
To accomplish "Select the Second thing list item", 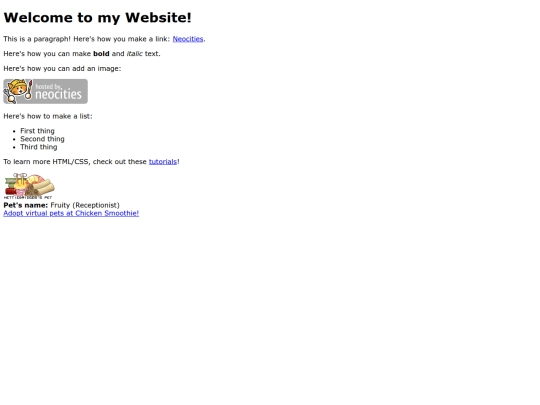I will [x=42, y=139].
